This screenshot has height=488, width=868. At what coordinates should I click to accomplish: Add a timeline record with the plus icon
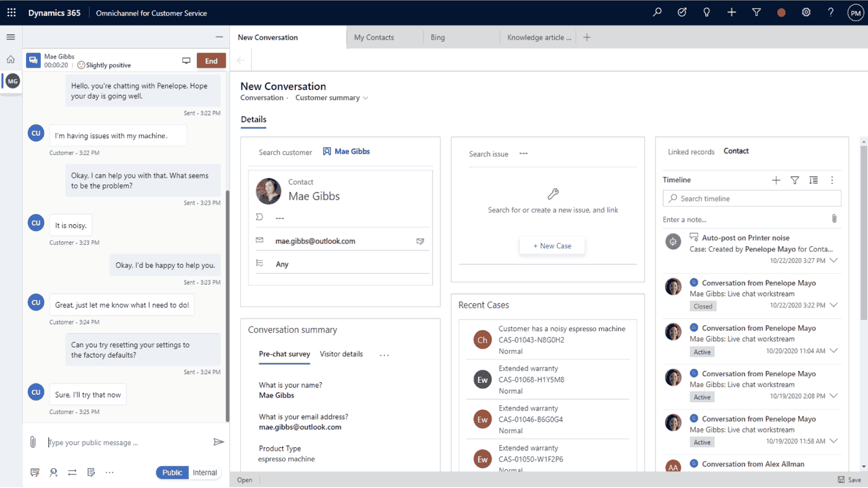776,180
